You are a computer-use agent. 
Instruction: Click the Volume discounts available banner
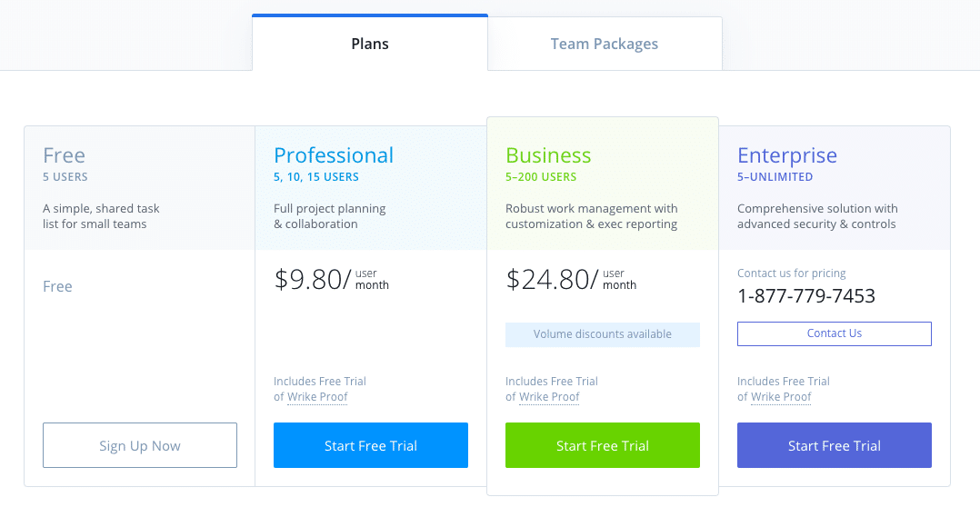pos(603,334)
